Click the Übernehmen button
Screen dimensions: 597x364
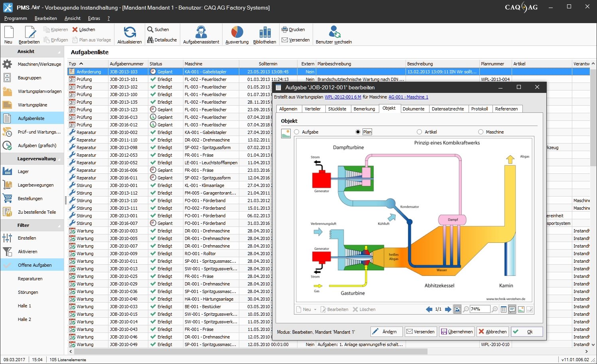[x=457, y=332]
